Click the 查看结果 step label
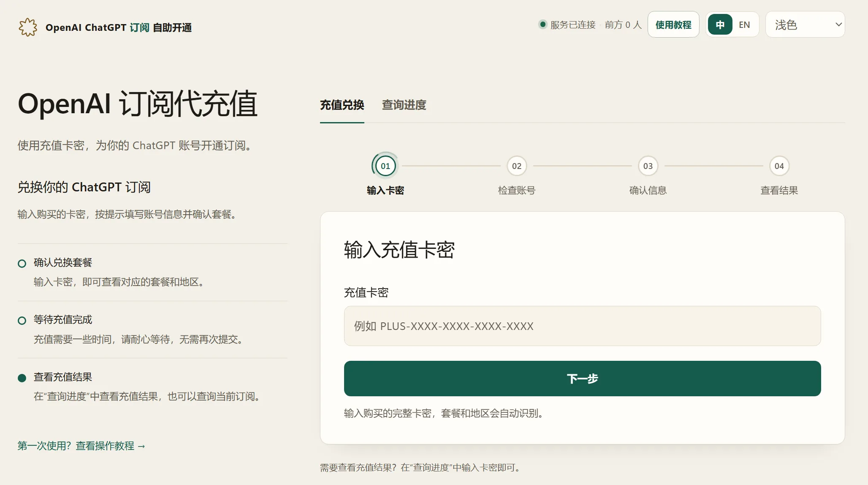868x485 pixels. (x=779, y=191)
